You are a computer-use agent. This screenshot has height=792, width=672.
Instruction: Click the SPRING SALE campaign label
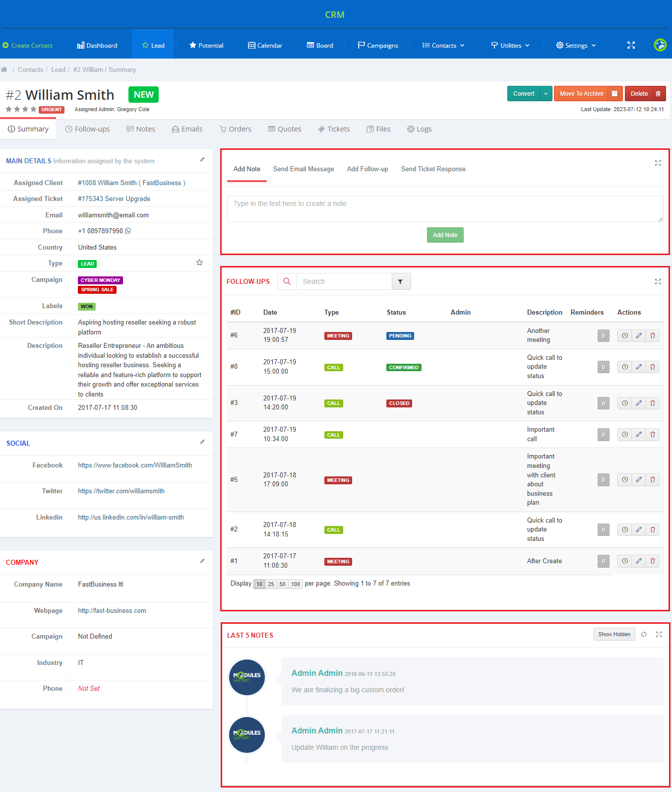coord(97,290)
